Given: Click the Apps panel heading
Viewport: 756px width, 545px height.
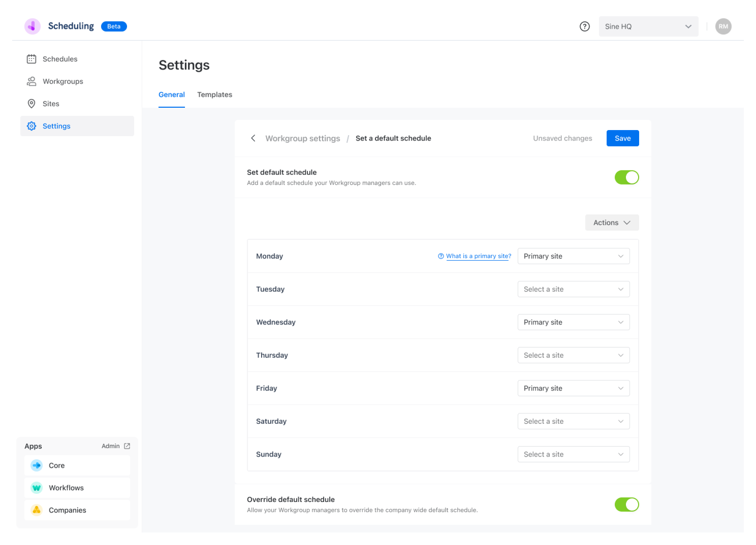Looking at the screenshot, I should pyautogui.click(x=33, y=446).
